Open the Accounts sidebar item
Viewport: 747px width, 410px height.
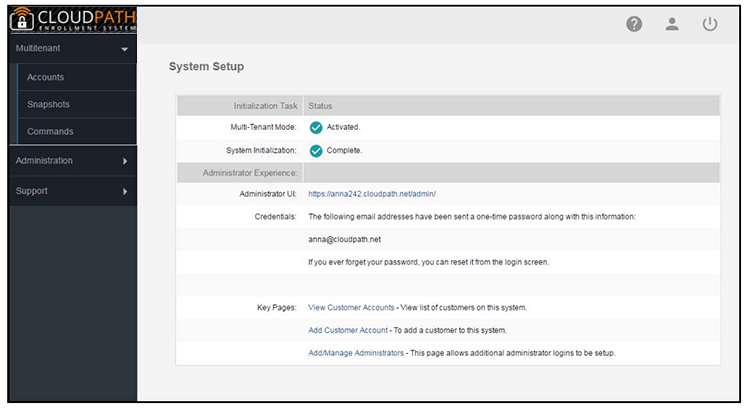click(x=77, y=77)
